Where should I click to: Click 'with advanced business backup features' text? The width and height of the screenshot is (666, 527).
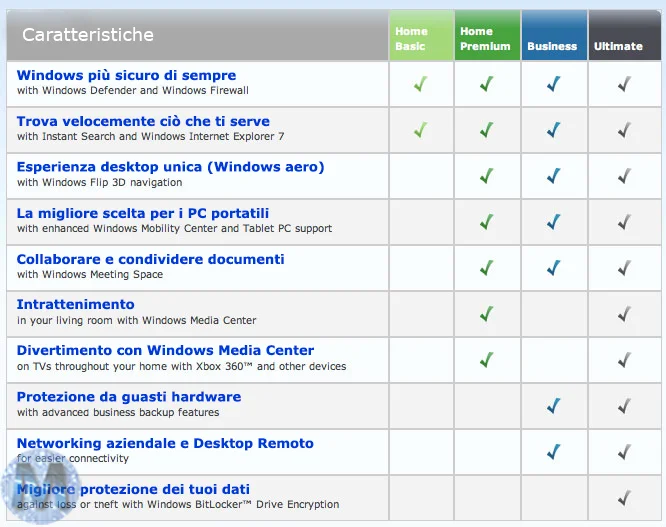[x=118, y=412]
